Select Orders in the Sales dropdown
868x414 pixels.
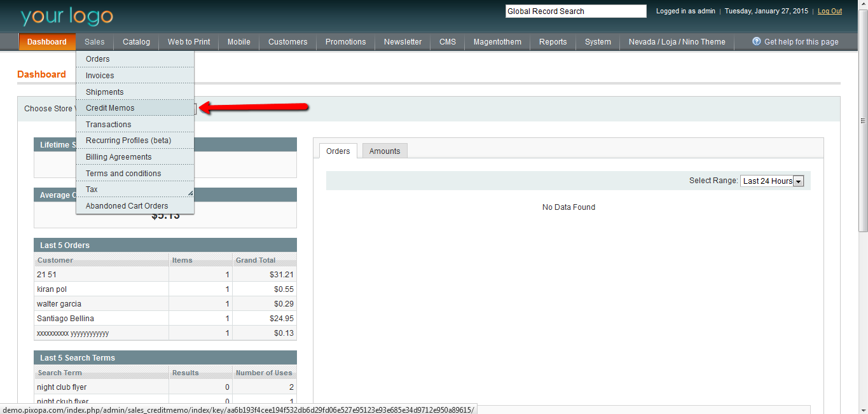point(135,59)
